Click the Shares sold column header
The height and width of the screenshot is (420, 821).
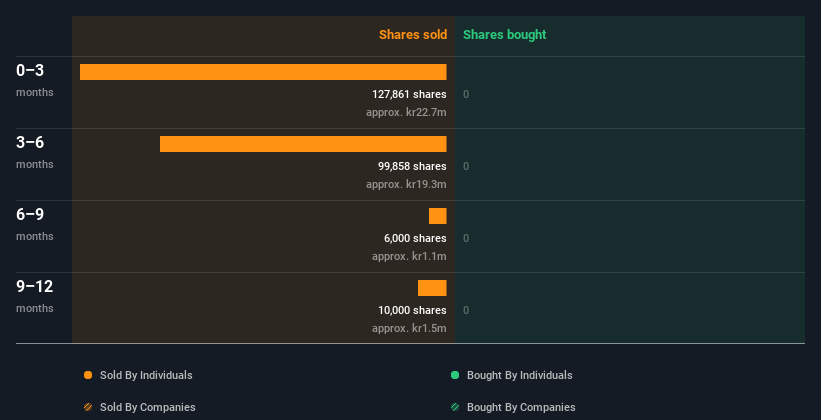[413, 35]
